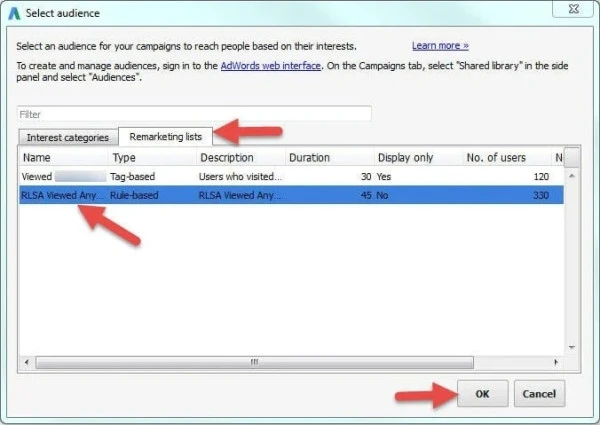Sort by No. of users column

click(x=504, y=157)
